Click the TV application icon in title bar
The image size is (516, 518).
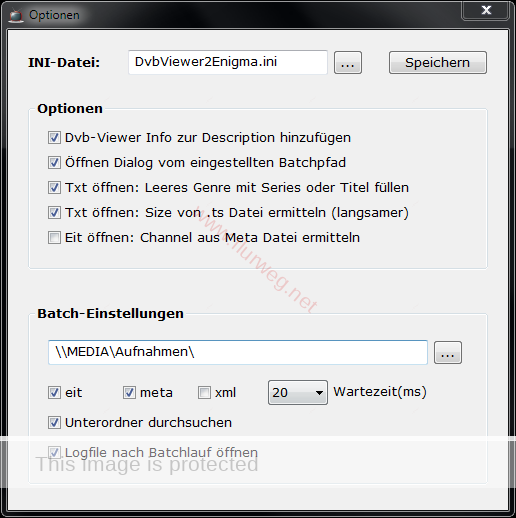click(x=15, y=15)
